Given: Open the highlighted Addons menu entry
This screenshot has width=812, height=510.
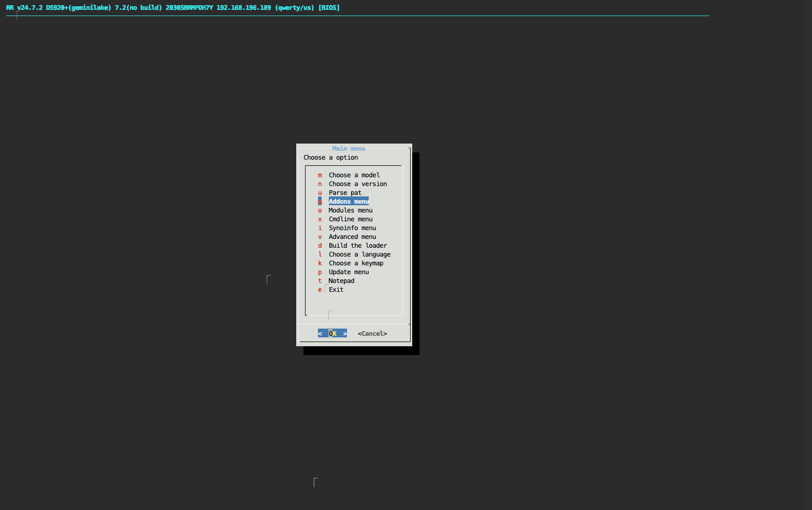Looking at the screenshot, I should (349, 202).
